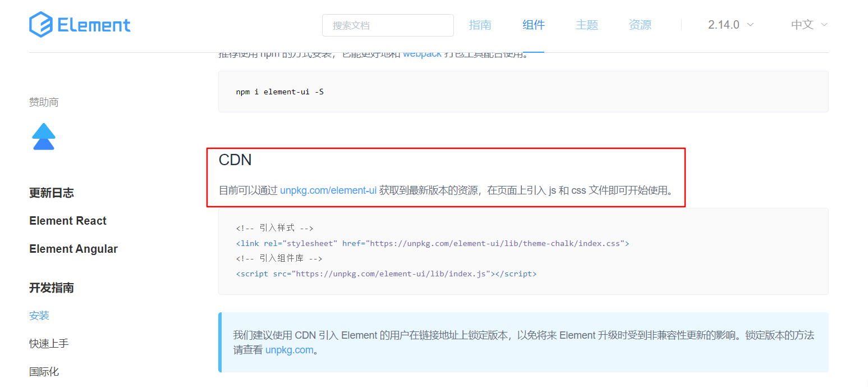Click the webpack hyperlink
Viewport: 868px width, 387px height.
[422, 53]
